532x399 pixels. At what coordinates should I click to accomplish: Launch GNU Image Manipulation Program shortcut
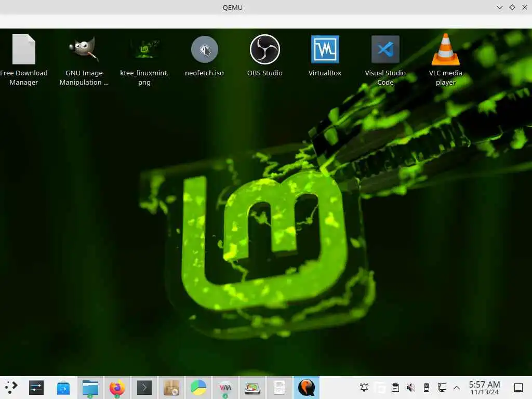point(84,60)
